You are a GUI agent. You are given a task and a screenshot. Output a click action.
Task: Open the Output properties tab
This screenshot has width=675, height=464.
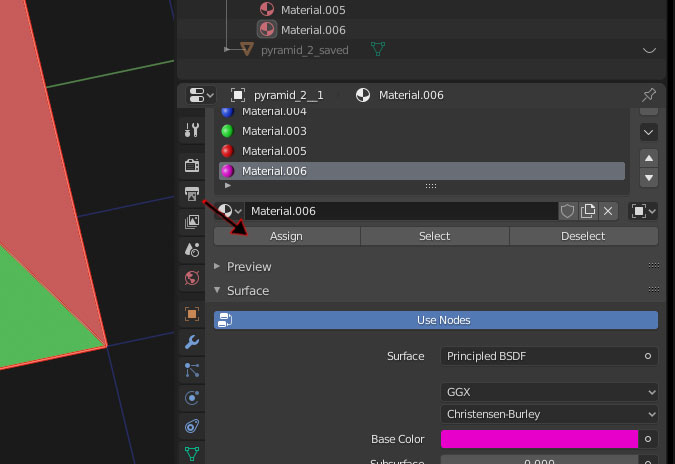pos(192,193)
